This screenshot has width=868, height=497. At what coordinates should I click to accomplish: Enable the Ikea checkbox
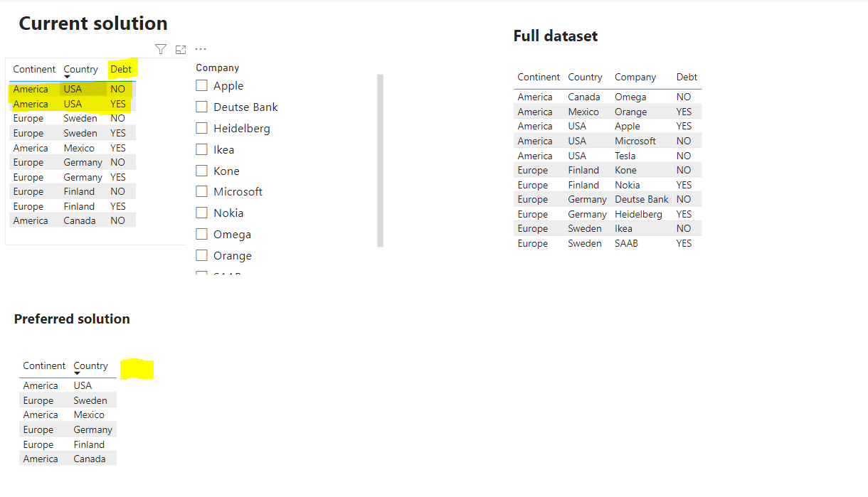[x=201, y=149]
